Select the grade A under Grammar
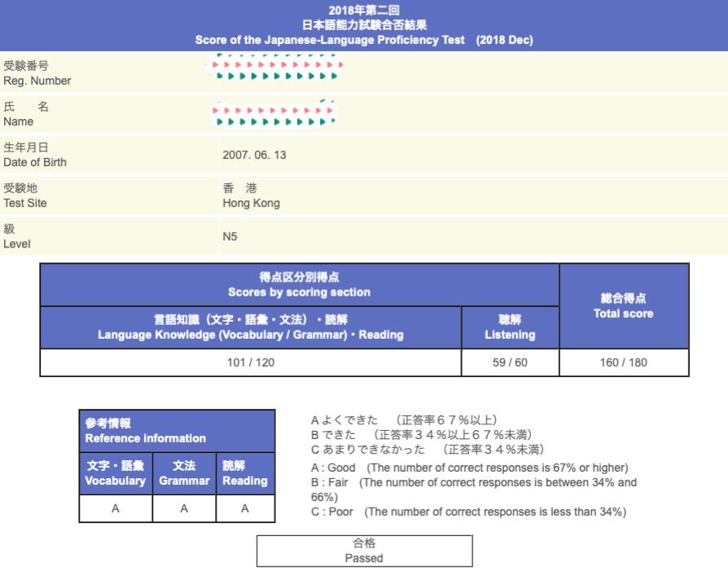The height and width of the screenshot is (571, 728). (184, 508)
